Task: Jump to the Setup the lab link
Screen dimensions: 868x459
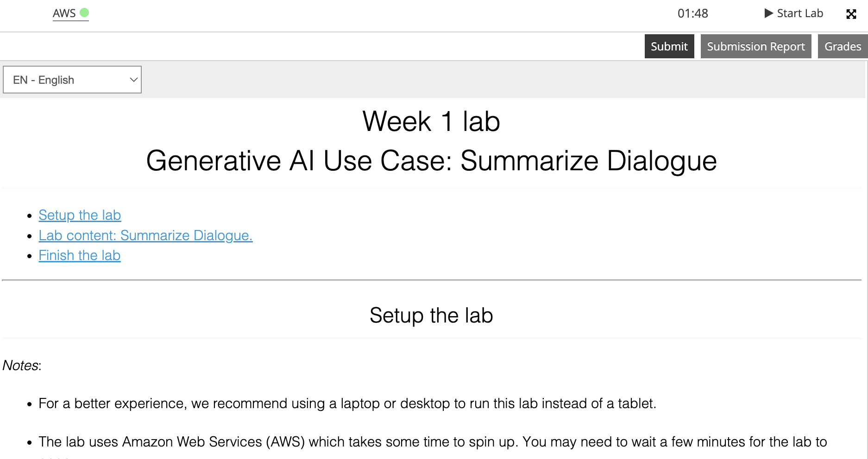Action: click(80, 215)
